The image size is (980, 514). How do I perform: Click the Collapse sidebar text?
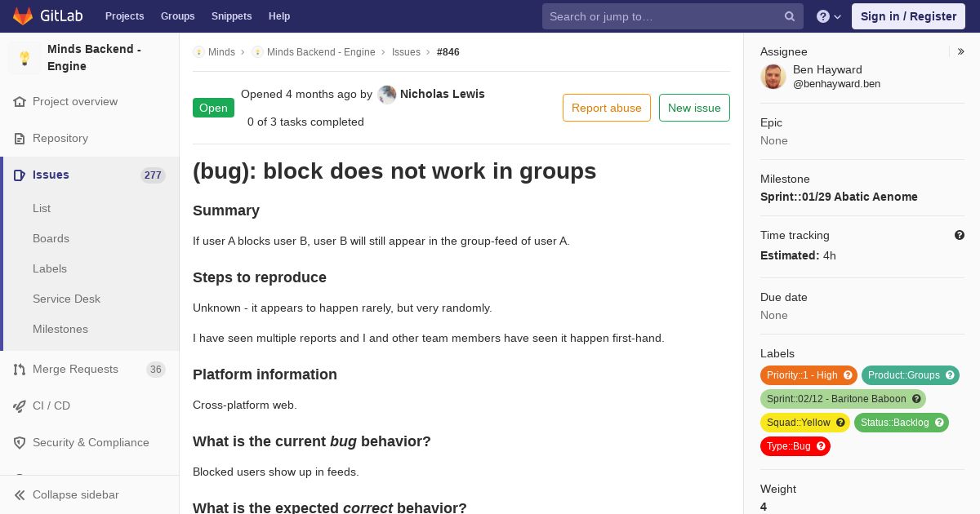click(x=76, y=495)
